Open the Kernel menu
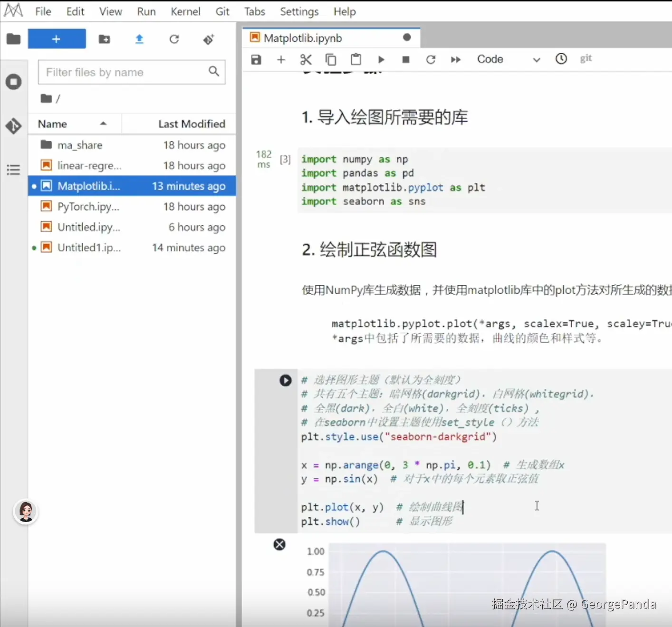This screenshot has height=627, width=672. tap(185, 11)
